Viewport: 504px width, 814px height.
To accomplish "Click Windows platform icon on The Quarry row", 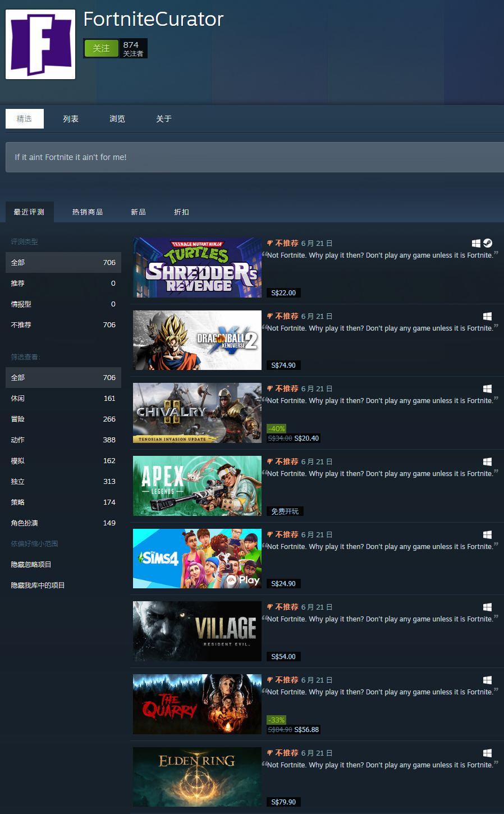I will (487, 680).
